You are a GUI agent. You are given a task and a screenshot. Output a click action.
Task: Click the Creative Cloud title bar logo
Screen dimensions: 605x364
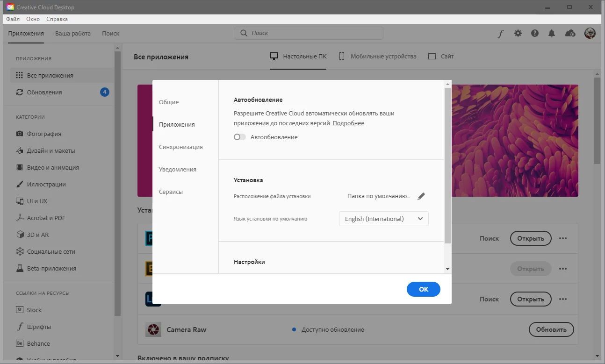10,7
